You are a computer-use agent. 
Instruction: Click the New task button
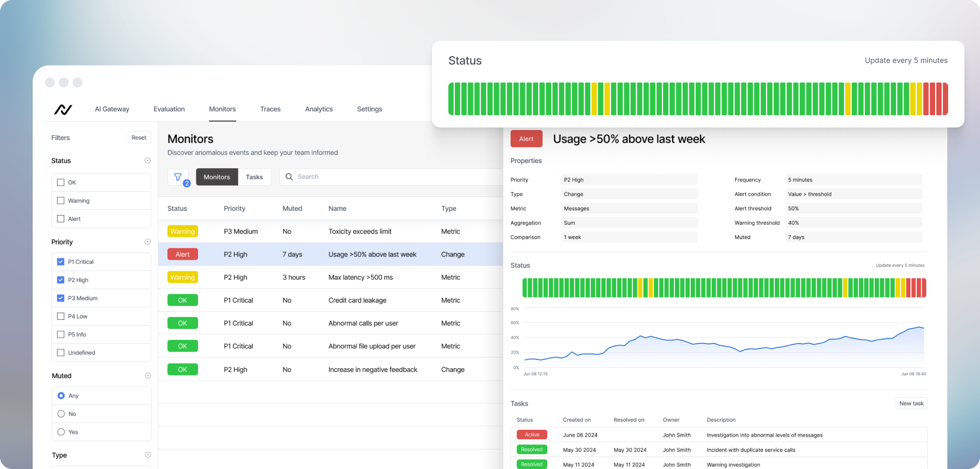pos(911,403)
